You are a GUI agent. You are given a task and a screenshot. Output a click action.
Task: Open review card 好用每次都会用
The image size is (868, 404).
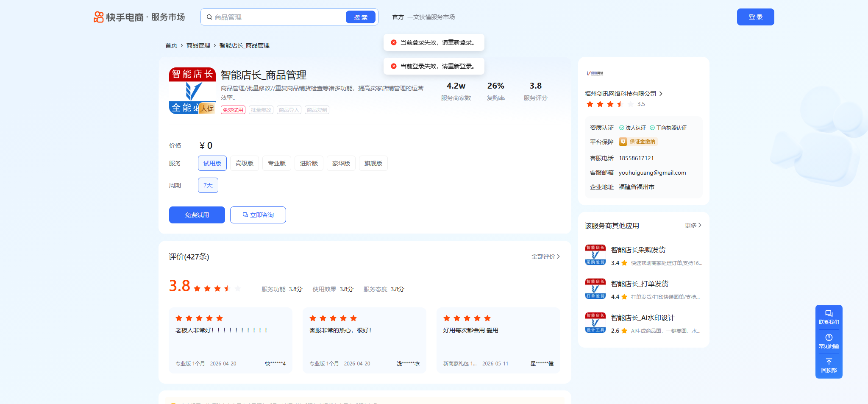click(498, 340)
